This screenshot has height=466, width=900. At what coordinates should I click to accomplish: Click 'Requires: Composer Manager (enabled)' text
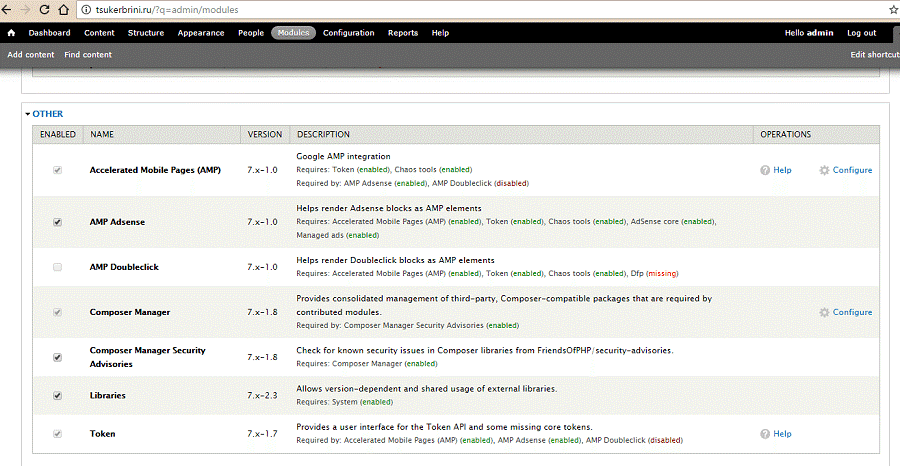click(x=367, y=364)
